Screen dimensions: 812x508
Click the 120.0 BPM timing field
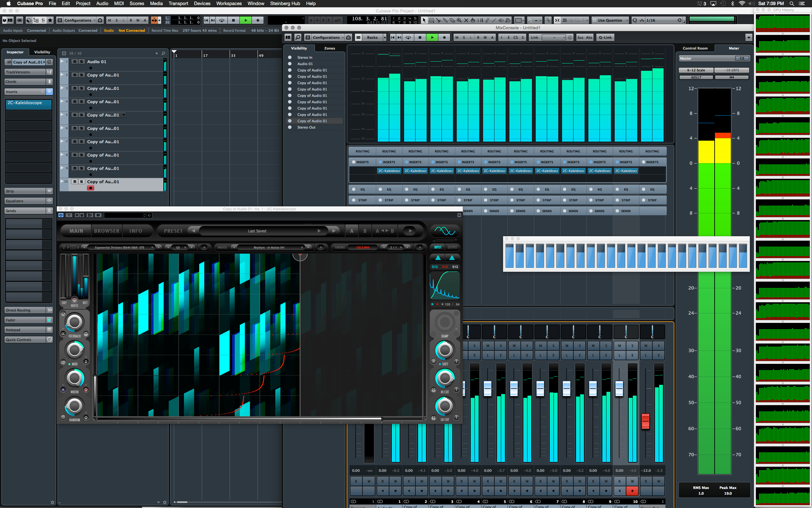point(363,247)
